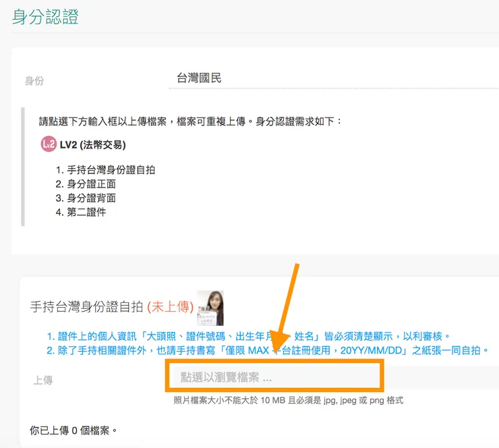
Task: Click the 身分證正面 requirement item
Action: (91, 184)
